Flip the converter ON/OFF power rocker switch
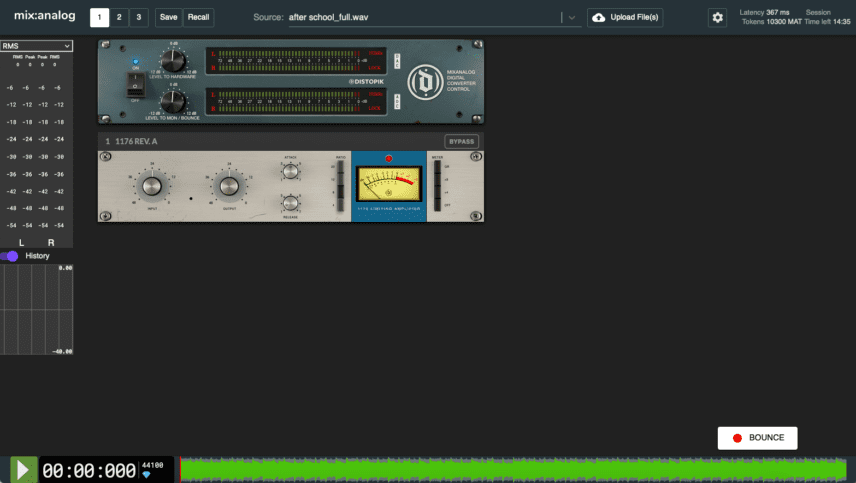The height and width of the screenshot is (483, 856). pos(135,85)
